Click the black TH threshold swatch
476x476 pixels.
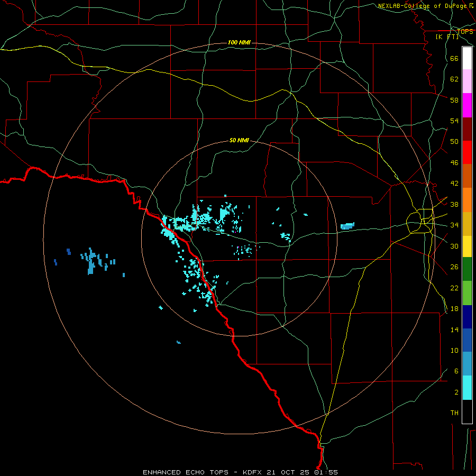click(467, 411)
